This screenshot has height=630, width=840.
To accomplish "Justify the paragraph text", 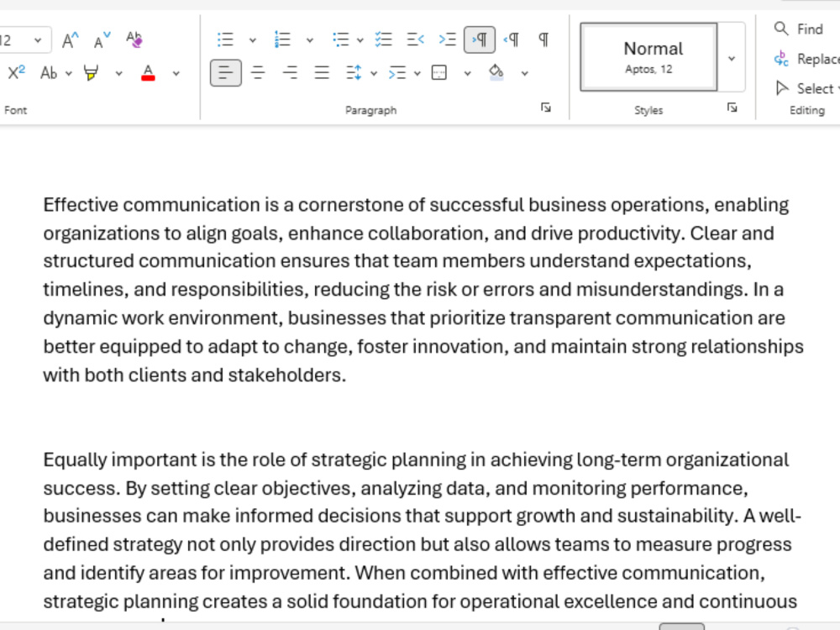I will click(x=322, y=72).
